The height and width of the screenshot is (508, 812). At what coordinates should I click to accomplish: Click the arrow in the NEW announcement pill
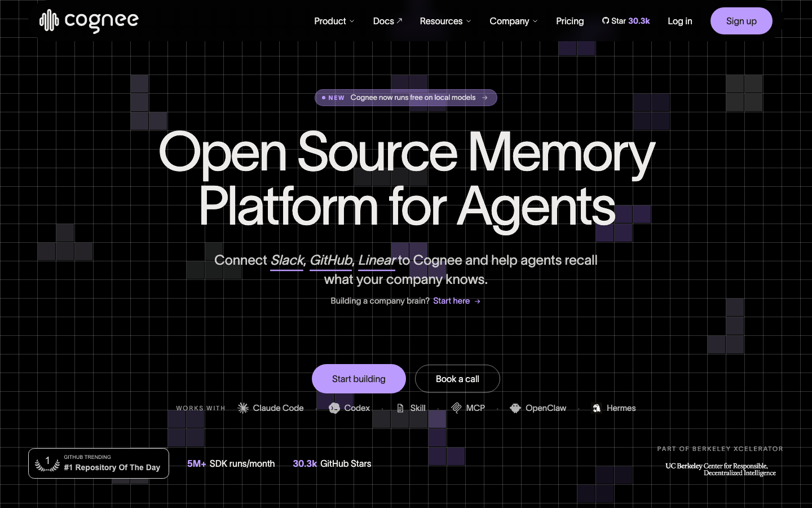(485, 98)
